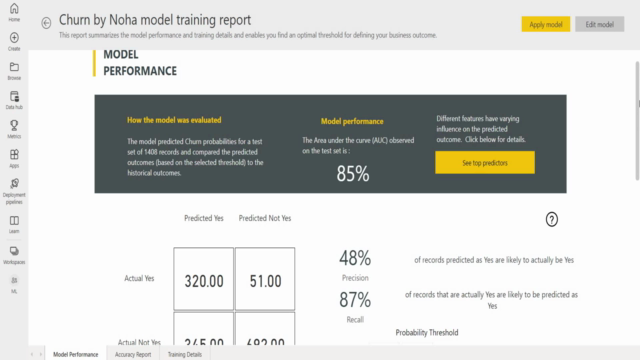Click the Apply model button
The height and width of the screenshot is (360, 640).
pos(546,24)
